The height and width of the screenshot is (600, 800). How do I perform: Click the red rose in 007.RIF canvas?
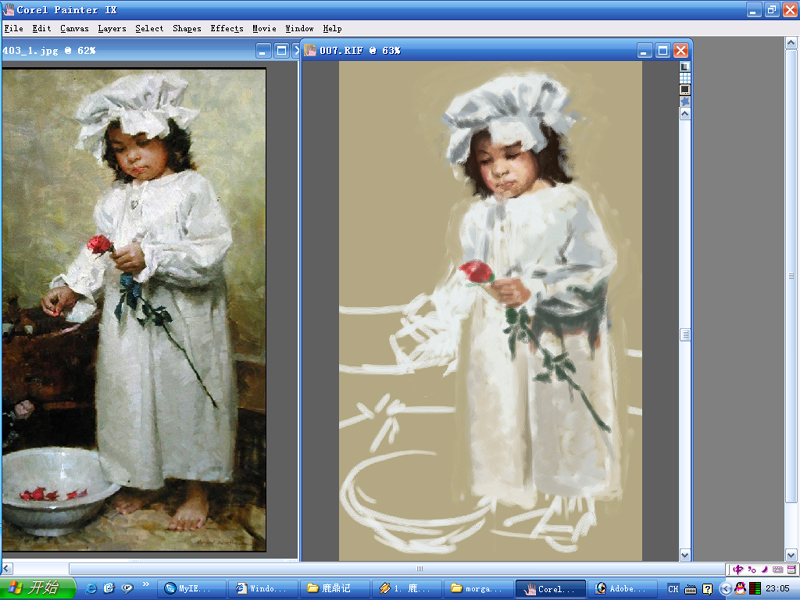click(476, 272)
